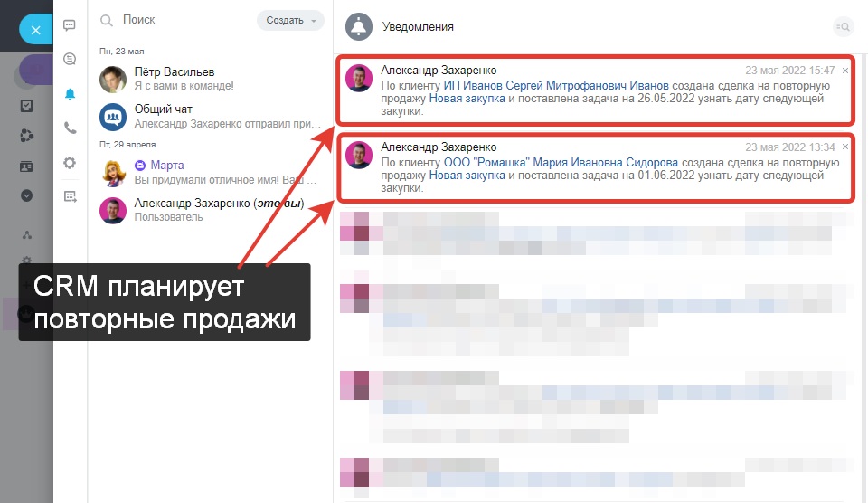
Task: Open client link ИП Иванов Сергей Митрофанович Иванов
Action: pos(556,85)
